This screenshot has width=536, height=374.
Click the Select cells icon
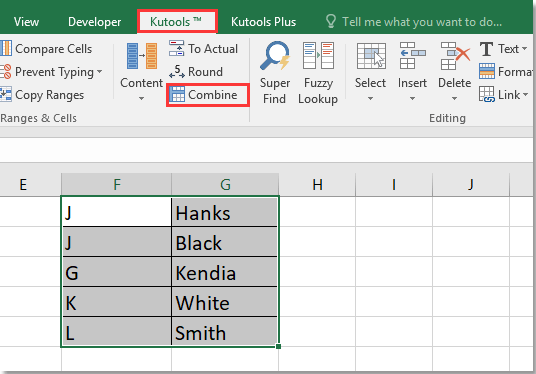tap(371, 56)
